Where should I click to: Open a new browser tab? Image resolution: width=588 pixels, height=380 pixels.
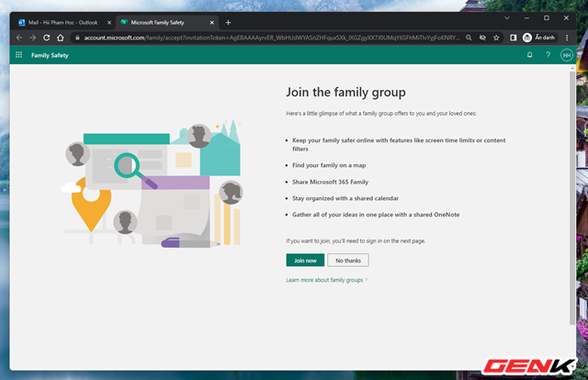(x=228, y=23)
